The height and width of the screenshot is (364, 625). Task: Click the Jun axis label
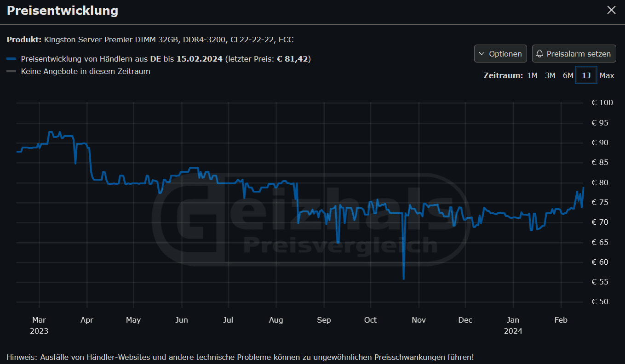point(182,320)
